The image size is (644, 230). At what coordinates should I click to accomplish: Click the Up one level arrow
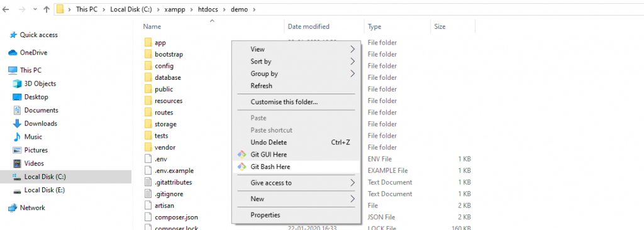[x=47, y=9]
